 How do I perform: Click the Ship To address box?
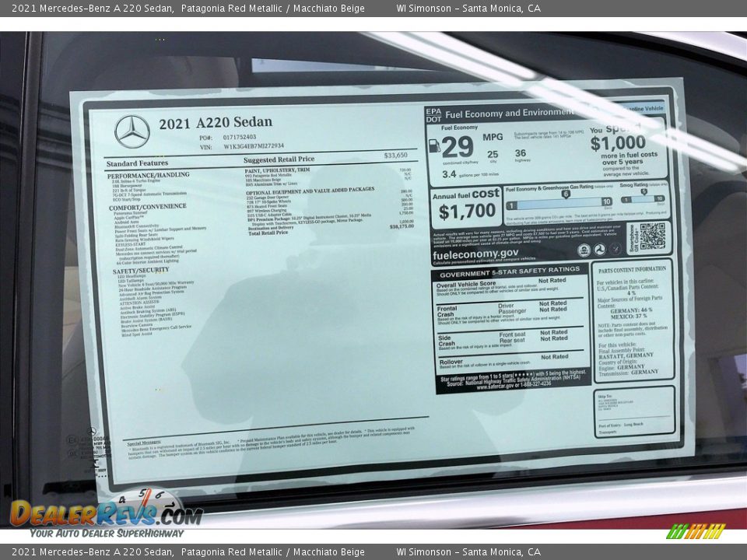634,411
